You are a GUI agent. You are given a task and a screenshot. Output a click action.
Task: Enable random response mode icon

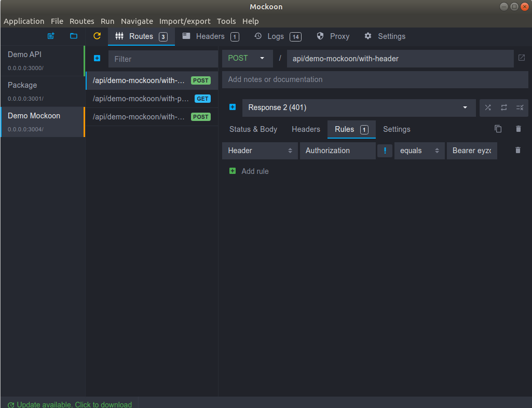[487, 107]
